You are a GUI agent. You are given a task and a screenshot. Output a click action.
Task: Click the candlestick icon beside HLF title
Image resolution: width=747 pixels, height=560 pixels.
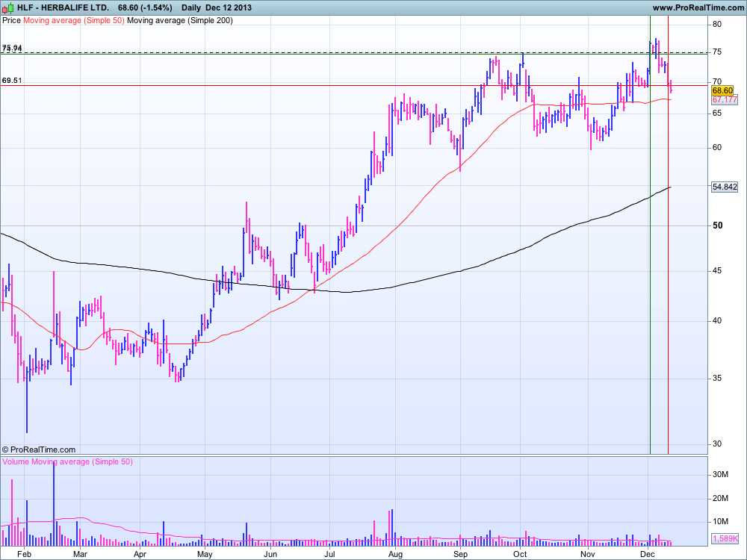click(x=7, y=7)
